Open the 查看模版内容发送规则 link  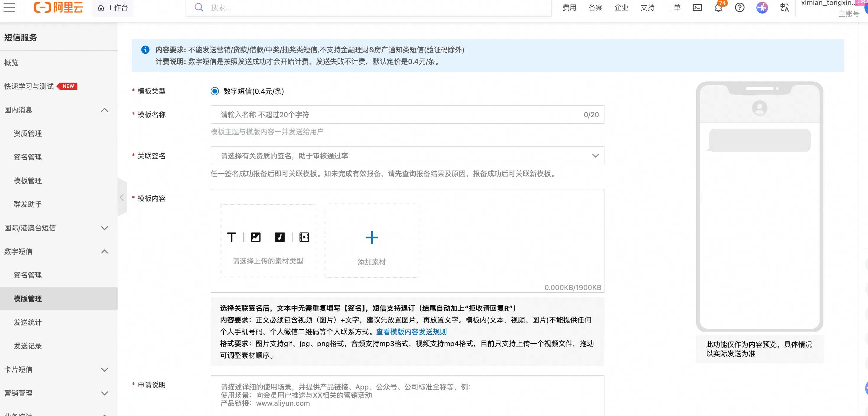(x=411, y=332)
